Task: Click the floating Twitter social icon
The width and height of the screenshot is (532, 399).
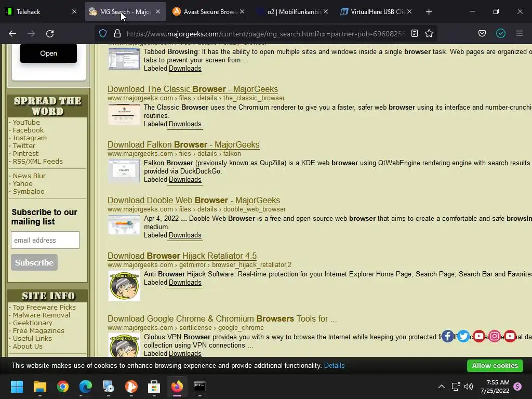Action: [463, 336]
